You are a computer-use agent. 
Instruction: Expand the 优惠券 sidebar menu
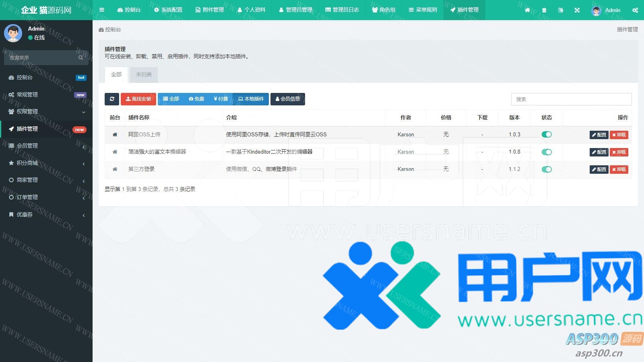coord(46,214)
